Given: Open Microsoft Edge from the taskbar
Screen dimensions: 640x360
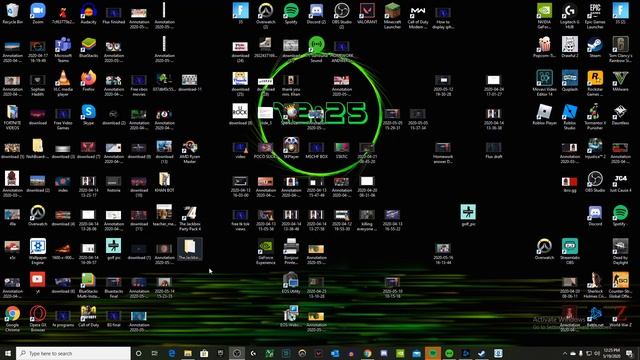Looking at the screenshot, I should click(x=171, y=353).
